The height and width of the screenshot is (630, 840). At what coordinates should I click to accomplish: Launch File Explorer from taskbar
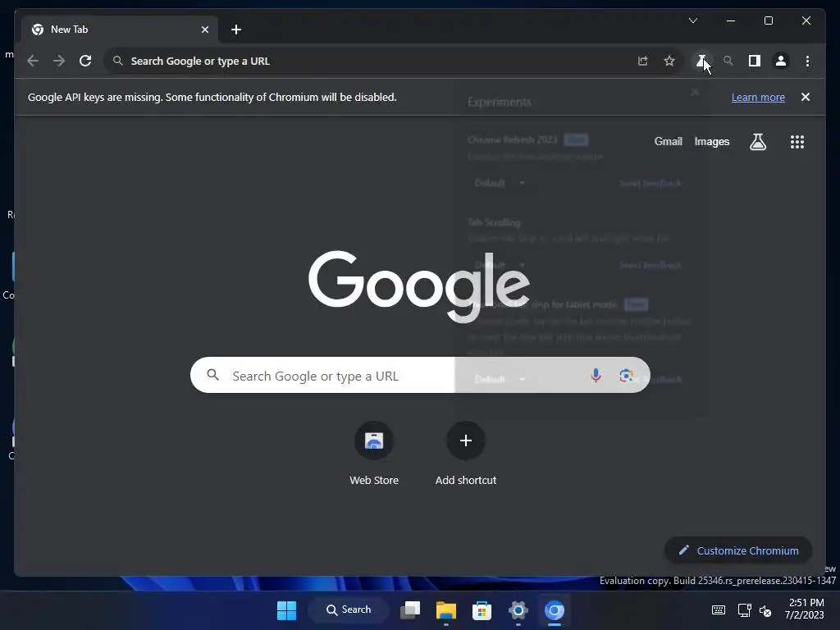[445, 610]
